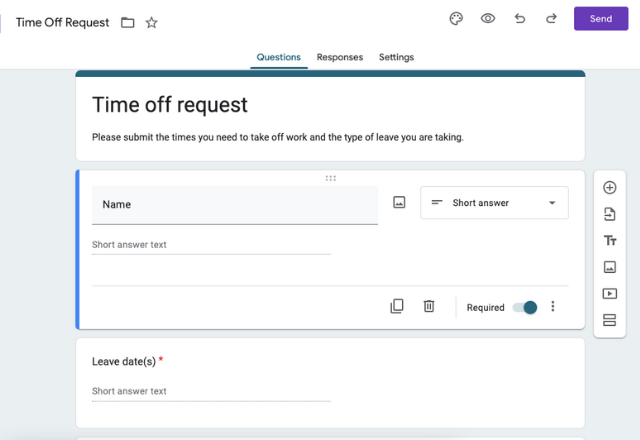This screenshot has height=440, width=640.
Task: Open the Settings tab
Action: point(396,57)
